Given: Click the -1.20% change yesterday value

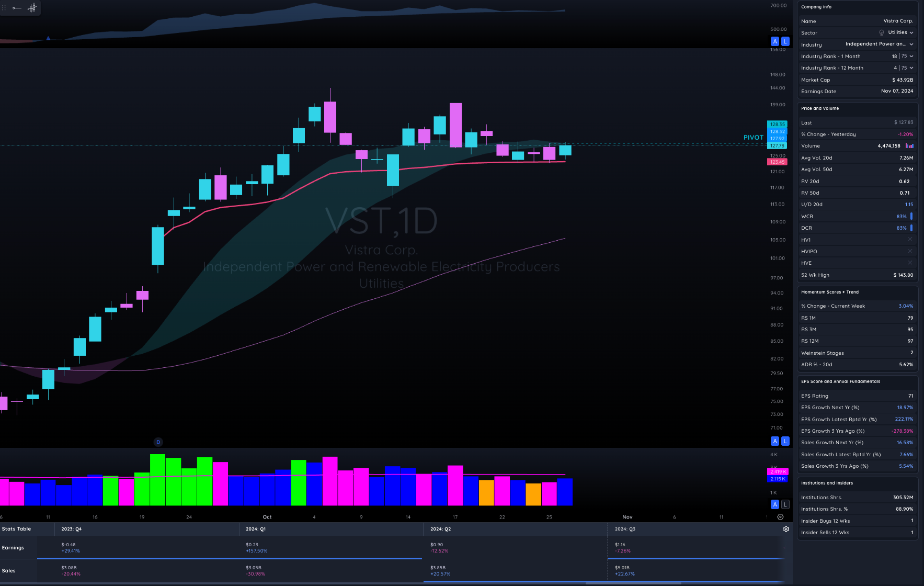Looking at the screenshot, I should 906,134.
